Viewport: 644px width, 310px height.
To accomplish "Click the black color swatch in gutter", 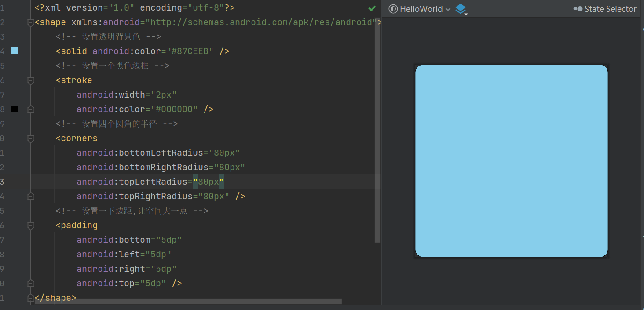I will click(x=15, y=109).
